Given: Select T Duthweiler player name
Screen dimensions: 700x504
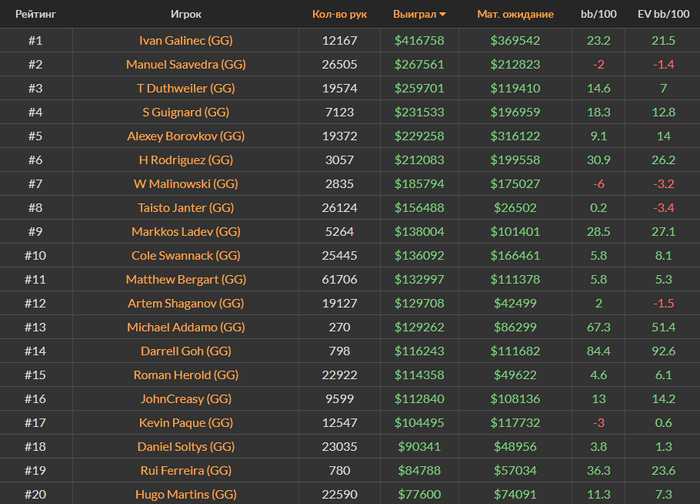Looking at the screenshot, I should click(186, 88).
